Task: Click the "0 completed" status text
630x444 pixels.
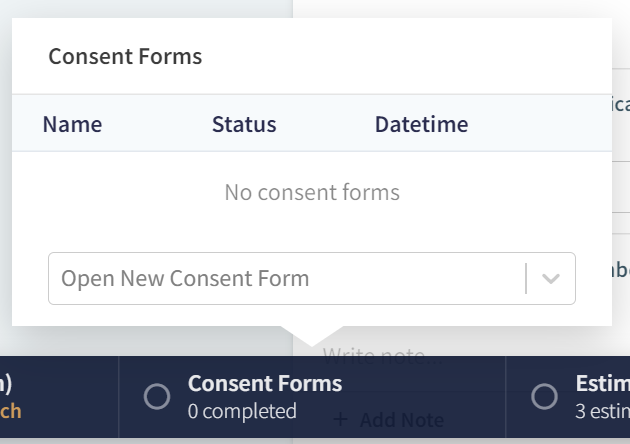Action: click(242, 411)
